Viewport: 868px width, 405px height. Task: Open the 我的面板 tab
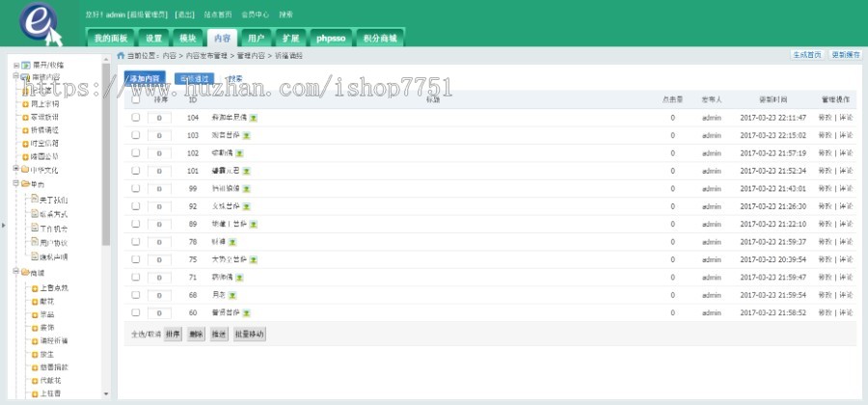click(x=111, y=39)
